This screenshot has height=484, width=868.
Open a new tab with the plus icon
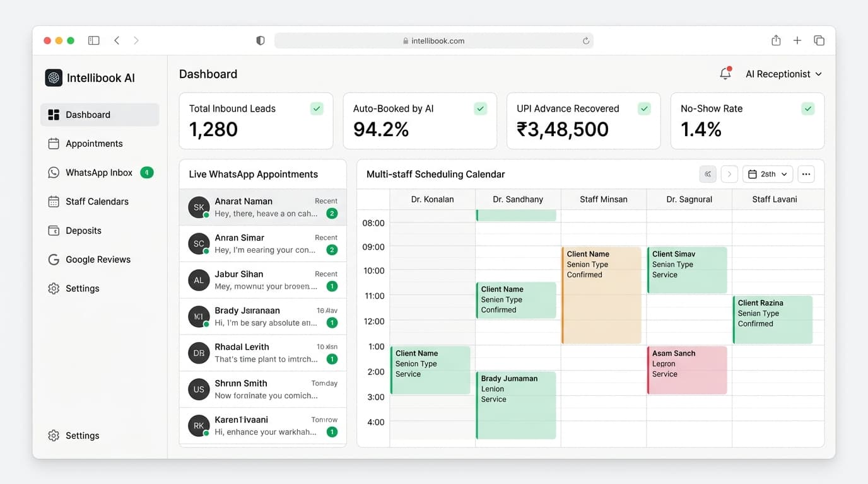(x=797, y=40)
